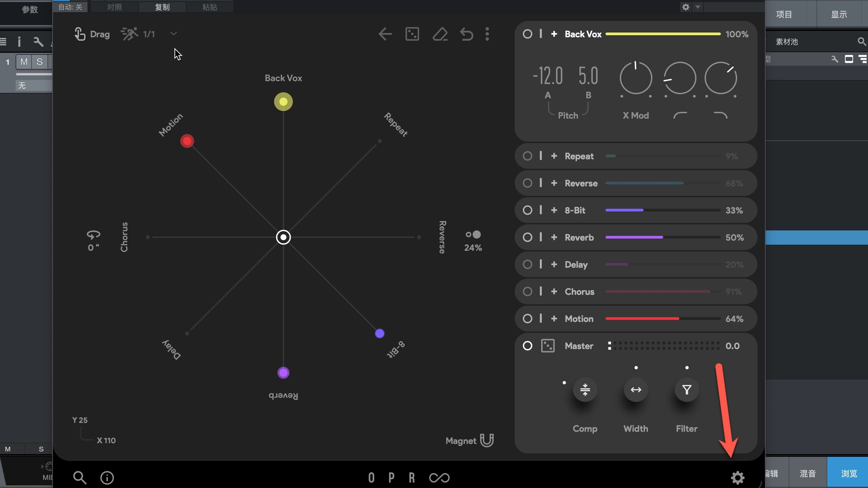Image resolution: width=868 pixels, height=488 pixels.
Task: Click the randomize dice icon in the top toolbar
Action: click(x=412, y=34)
